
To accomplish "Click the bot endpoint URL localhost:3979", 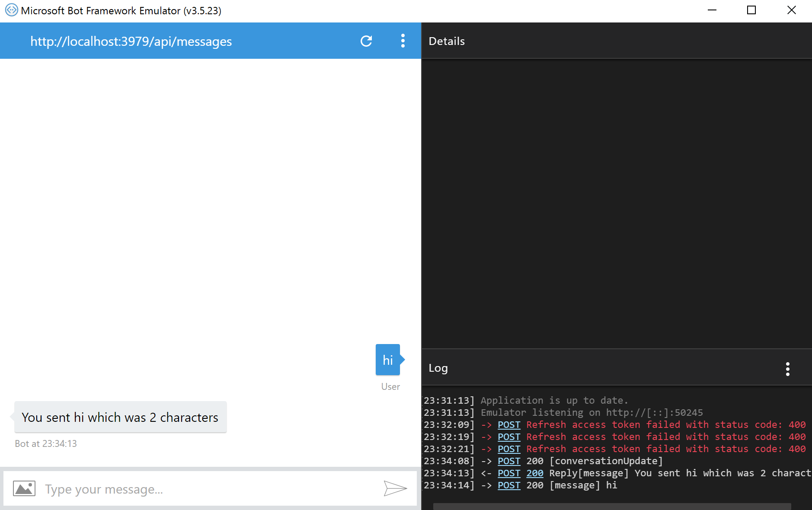I will (x=131, y=41).
